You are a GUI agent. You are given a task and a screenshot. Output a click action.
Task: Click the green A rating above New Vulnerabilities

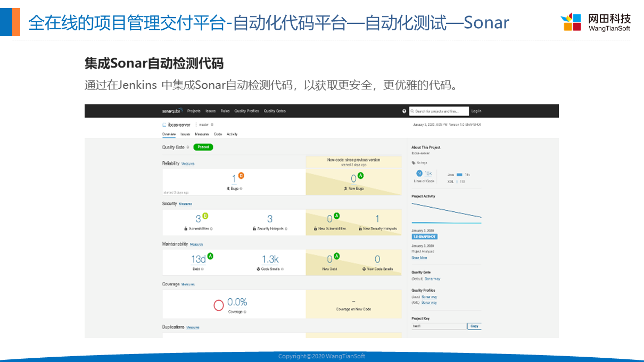tap(336, 216)
